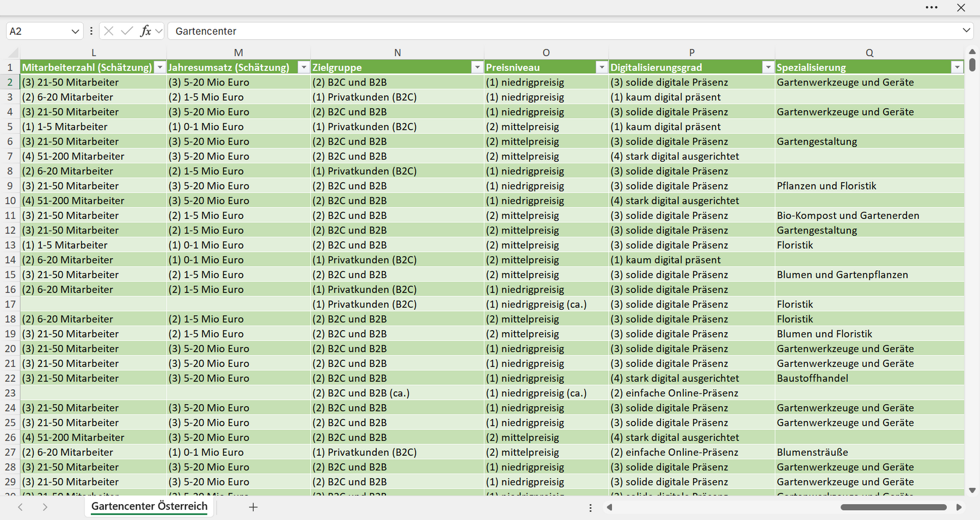This screenshot has height=520, width=980.
Task: Expand the fx function dropdown arrow
Action: [x=158, y=31]
